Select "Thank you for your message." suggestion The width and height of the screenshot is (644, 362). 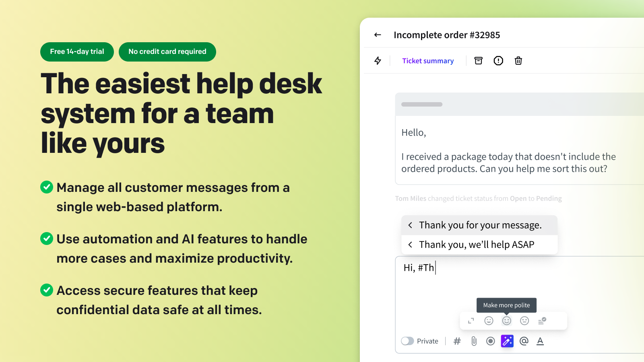coord(480,225)
